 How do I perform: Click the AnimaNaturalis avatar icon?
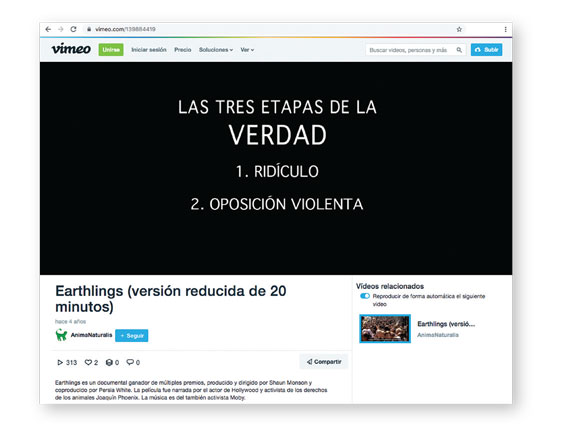(x=61, y=335)
